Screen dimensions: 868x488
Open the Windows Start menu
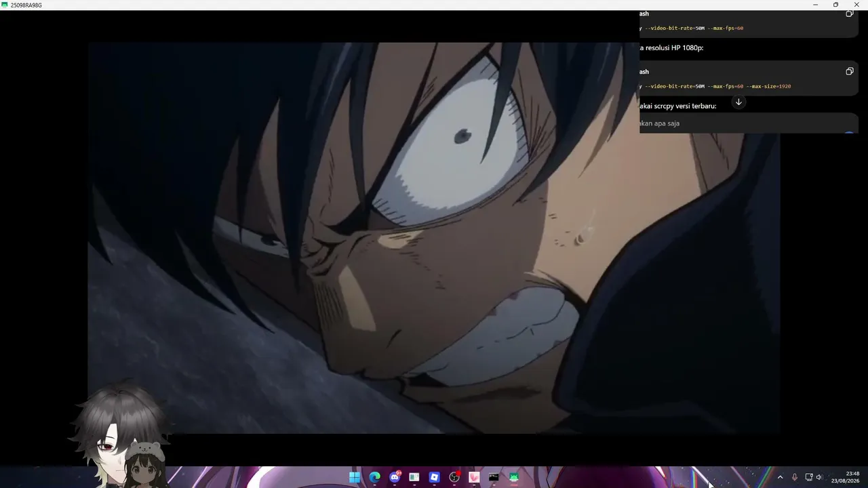[355, 477]
